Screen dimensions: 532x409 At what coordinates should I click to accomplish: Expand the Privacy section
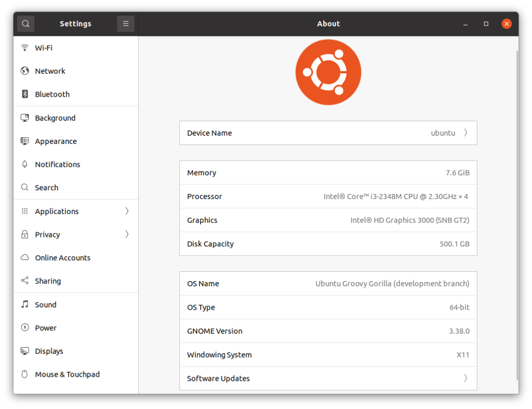[x=126, y=234]
